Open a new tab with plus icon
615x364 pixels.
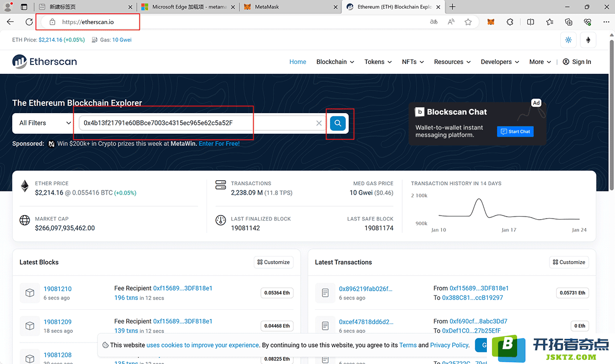pyautogui.click(x=453, y=7)
